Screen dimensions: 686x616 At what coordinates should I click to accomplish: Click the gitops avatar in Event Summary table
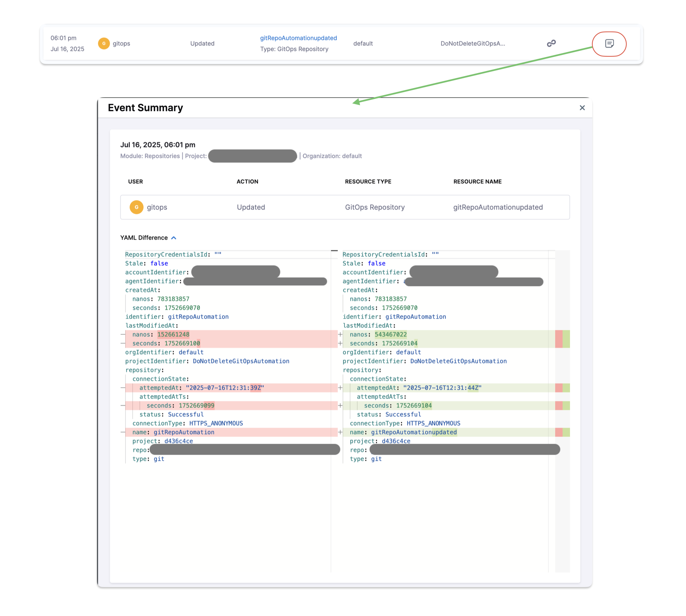pyautogui.click(x=137, y=207)
